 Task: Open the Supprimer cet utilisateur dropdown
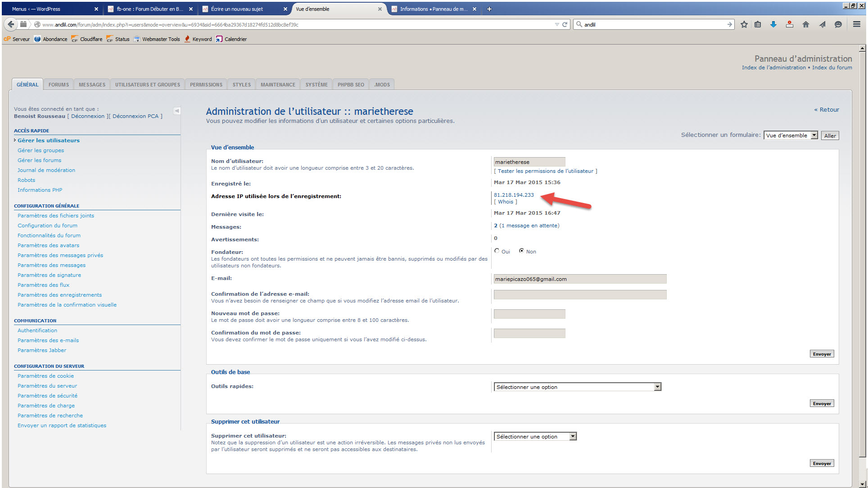pos(535,436)
